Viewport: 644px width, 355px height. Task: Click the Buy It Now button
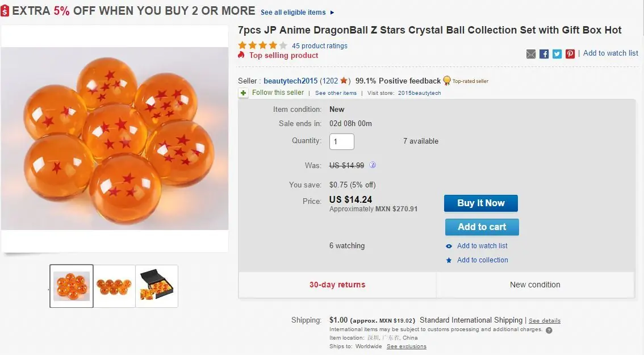click(480, 203)
